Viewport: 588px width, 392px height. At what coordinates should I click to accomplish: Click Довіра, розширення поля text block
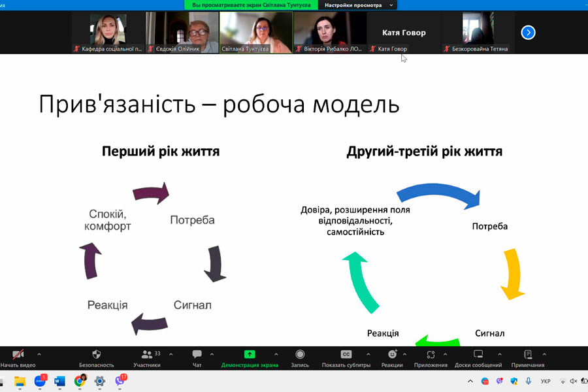(x=355, y=221)
